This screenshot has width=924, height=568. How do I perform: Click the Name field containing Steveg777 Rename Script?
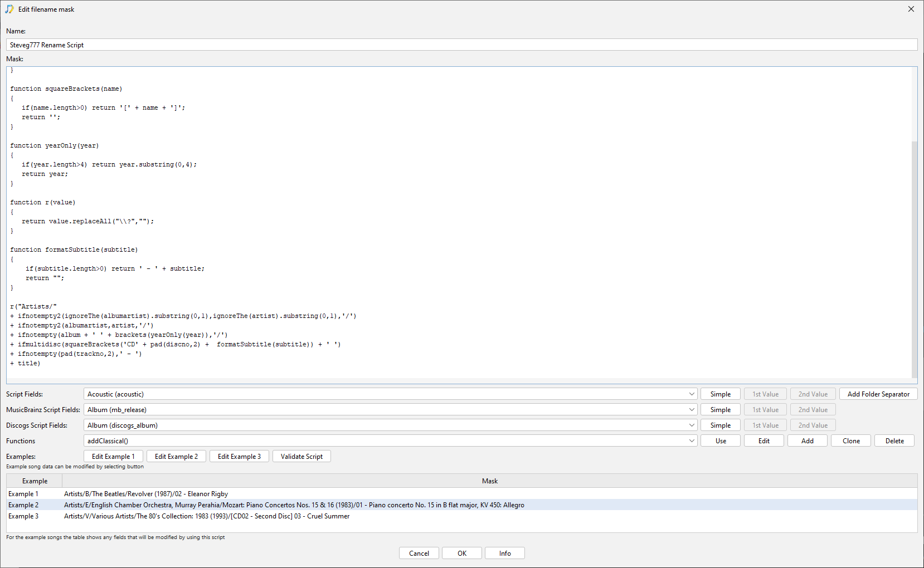pos(461,45)
